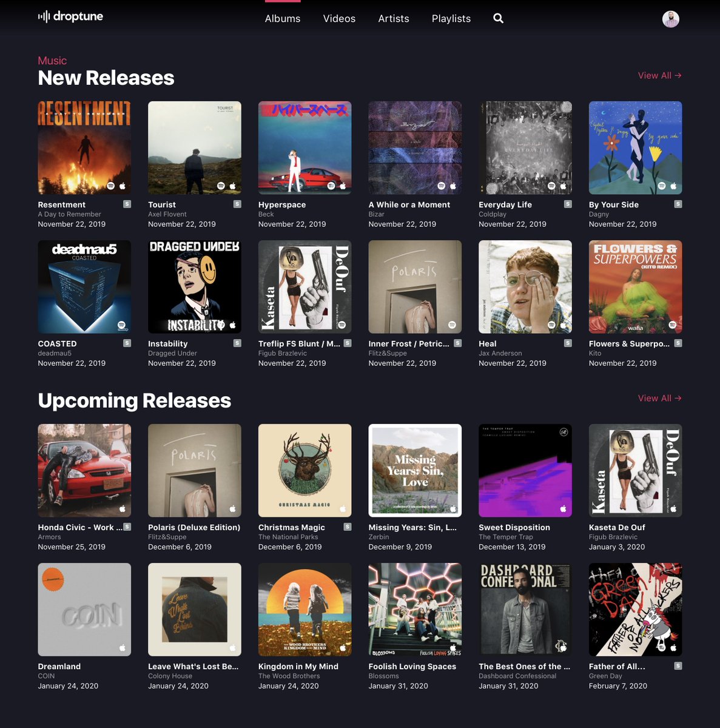Switch to the Albums tab

click(x=283, y=19)
